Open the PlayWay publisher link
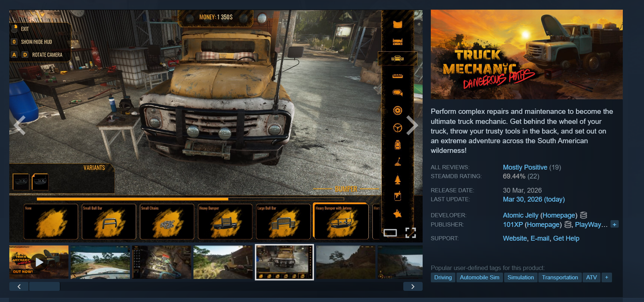Screen dimensions: 644x302 click(591, 225)
